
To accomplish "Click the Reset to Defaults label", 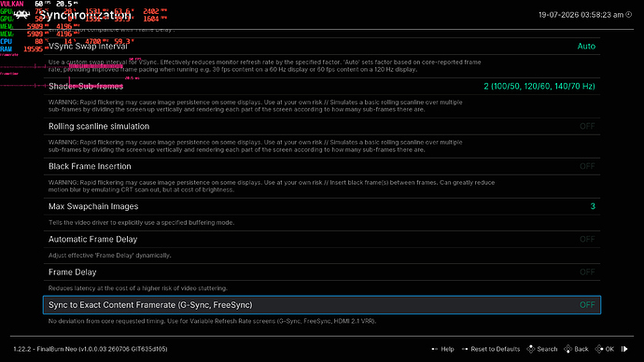I will [496, 349].
